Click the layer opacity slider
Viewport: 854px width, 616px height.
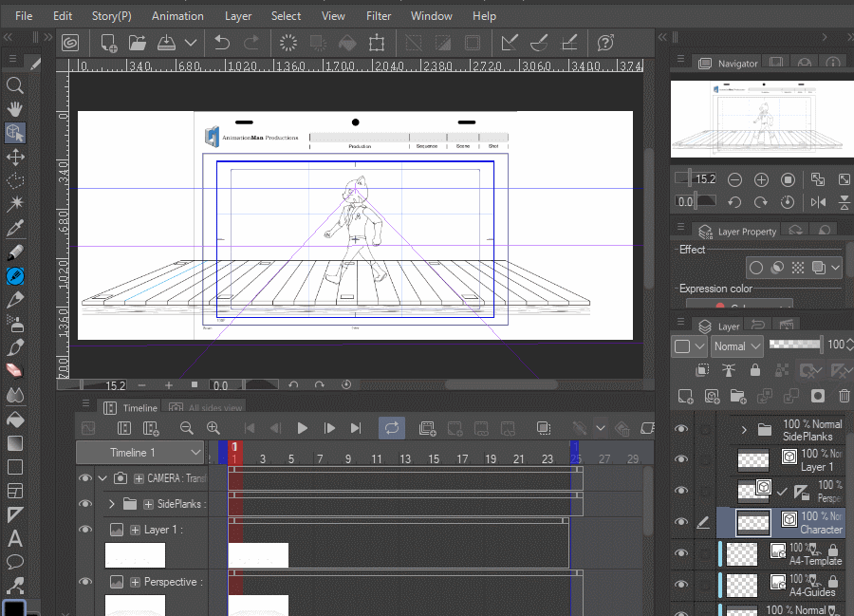[794, 345]
